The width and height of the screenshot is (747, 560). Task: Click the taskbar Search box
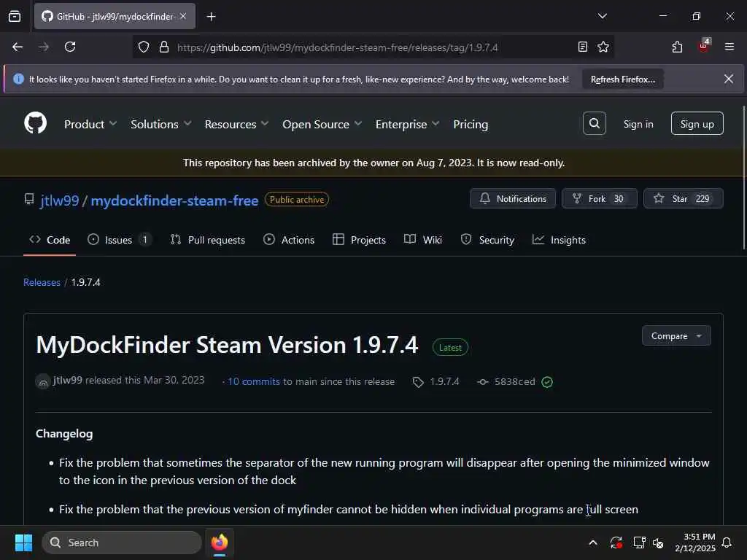tap(122, 542)
